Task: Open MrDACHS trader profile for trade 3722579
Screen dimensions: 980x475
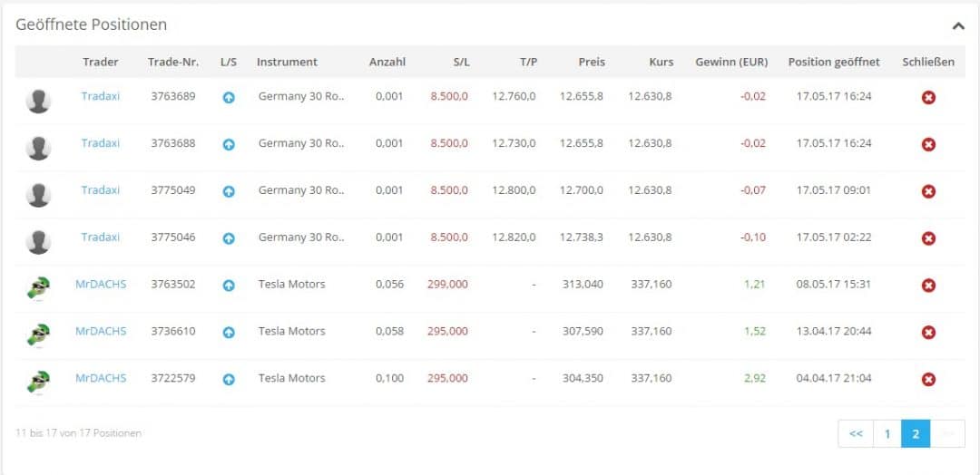Action: tap(101, 378)
